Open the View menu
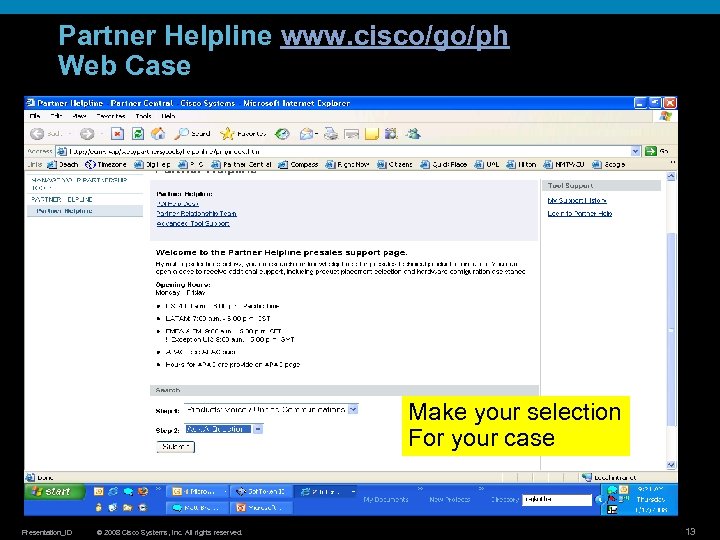The height and width of the screenshot is (540, 720). tap(79, 116)
